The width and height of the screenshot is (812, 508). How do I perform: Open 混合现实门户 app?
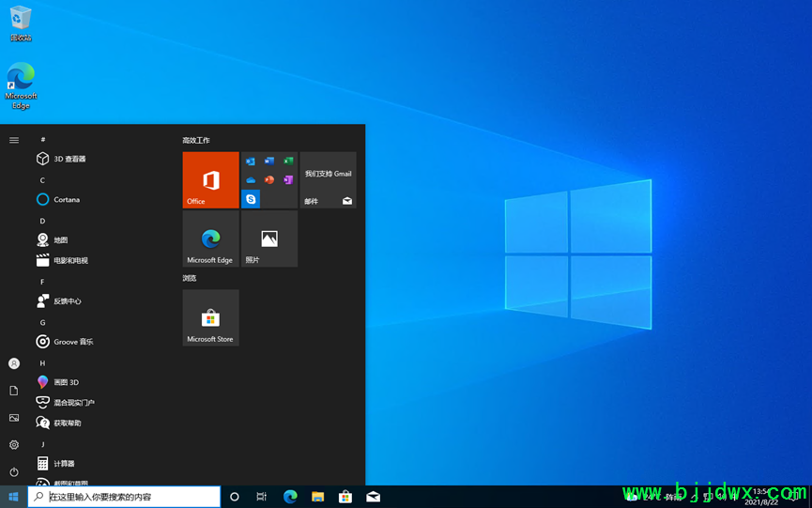(66, 402)
